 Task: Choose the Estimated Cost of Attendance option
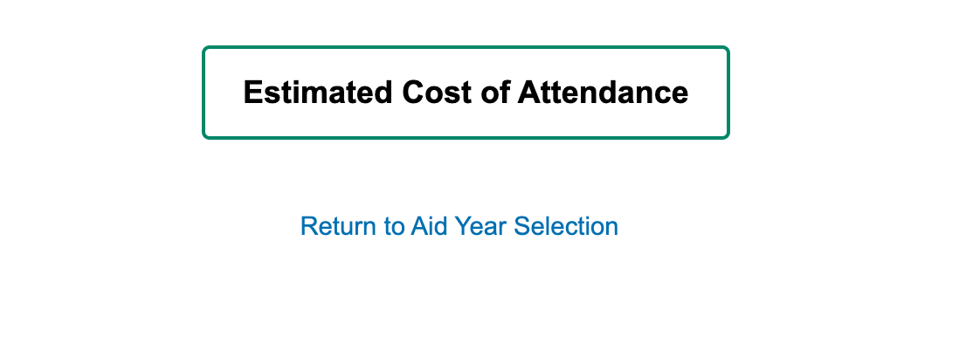pyautogui.click(x=466, y=93)
